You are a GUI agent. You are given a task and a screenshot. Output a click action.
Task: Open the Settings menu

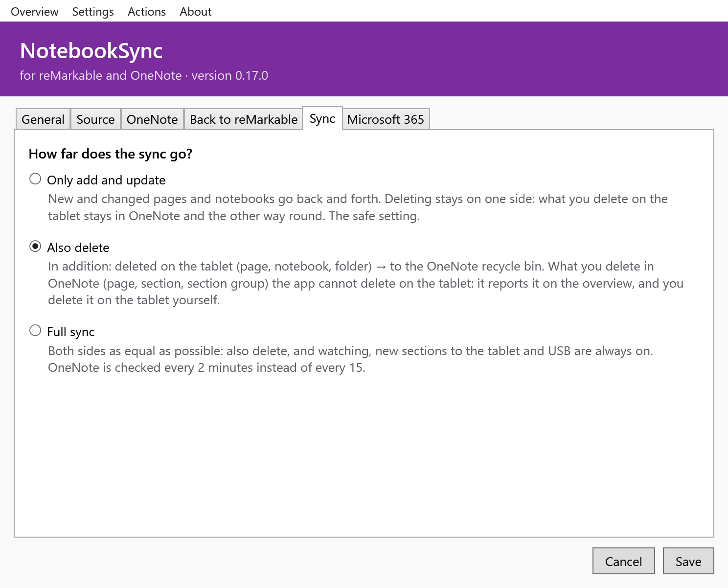(93, 11)
